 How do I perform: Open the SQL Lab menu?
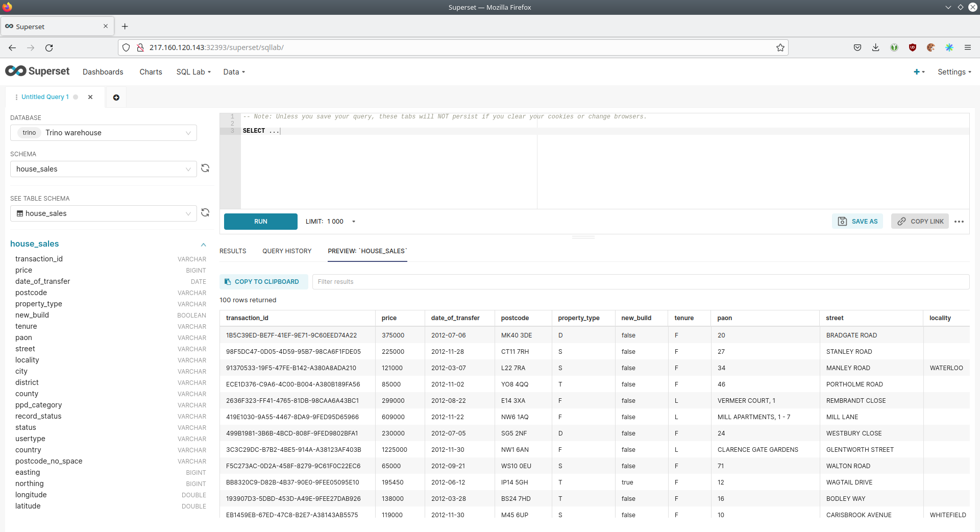coord(193,72)
